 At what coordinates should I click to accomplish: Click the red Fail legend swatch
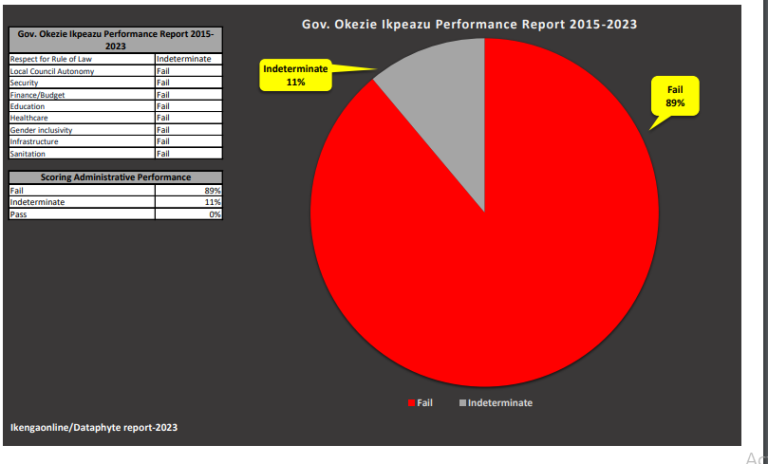point(410,402)
